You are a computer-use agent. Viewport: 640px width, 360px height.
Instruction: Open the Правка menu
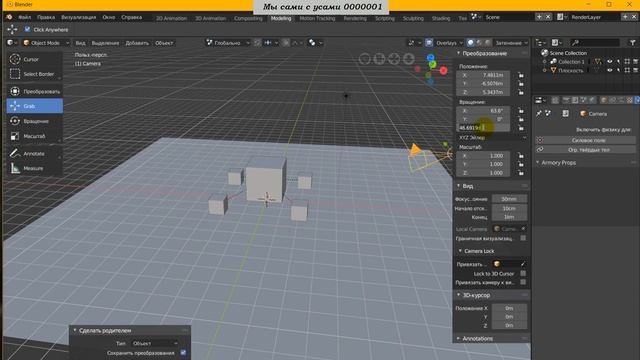46,17
